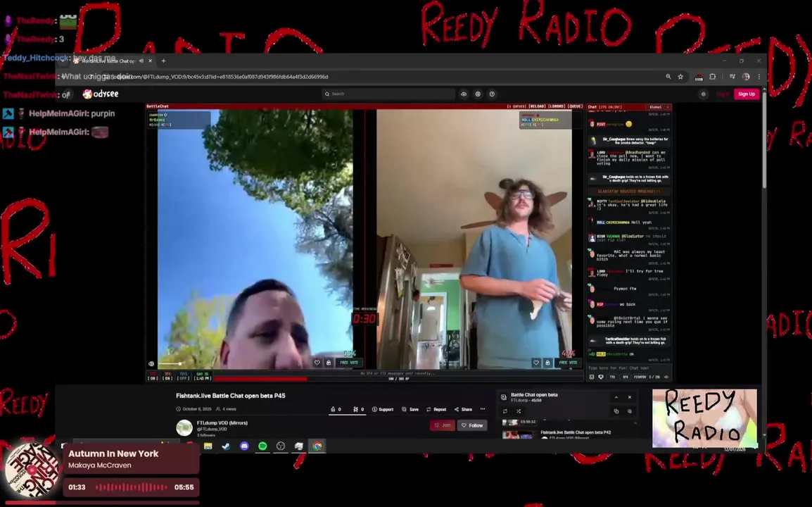Click the TTS button under chat input
The height and width of the screenshot is (507, 812).
click(x=612, y=377)
